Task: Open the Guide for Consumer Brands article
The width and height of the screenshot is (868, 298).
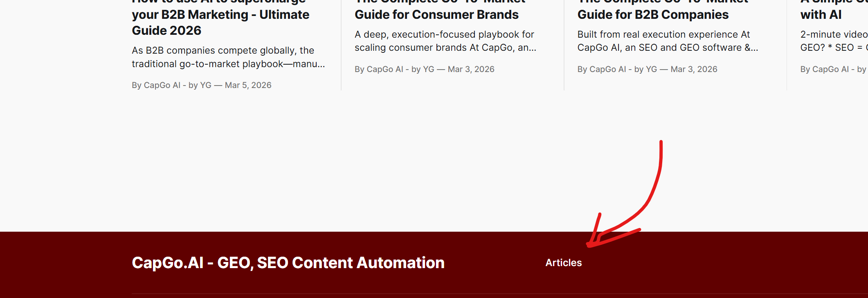Action: 436,15
